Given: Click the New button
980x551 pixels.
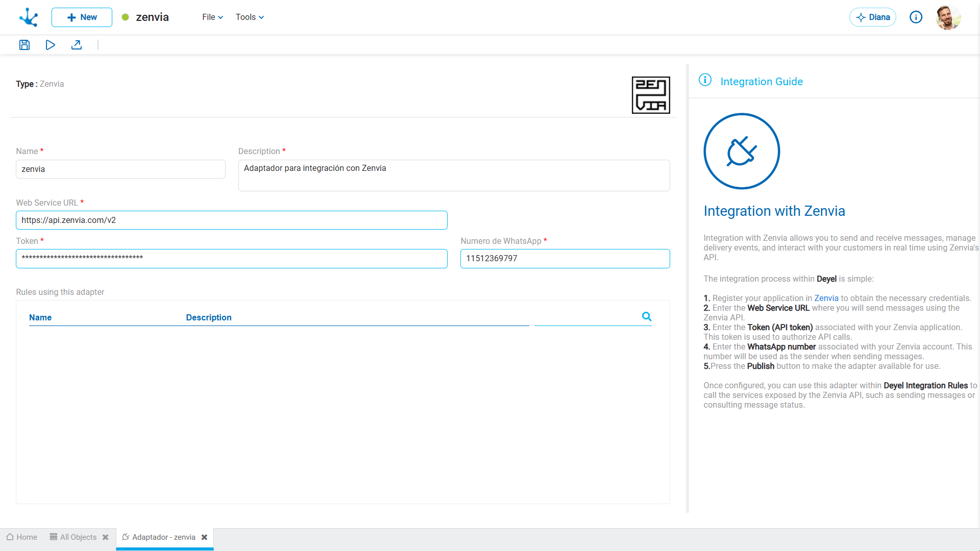Looking at the screenshot, I should click(82, 17).
